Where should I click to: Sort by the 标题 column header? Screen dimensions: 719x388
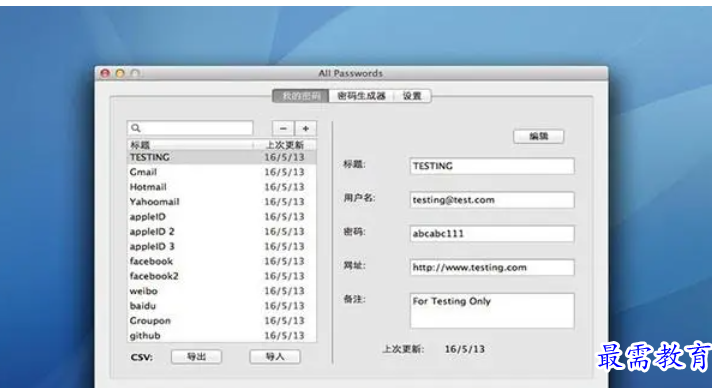(x=190, y=145)
